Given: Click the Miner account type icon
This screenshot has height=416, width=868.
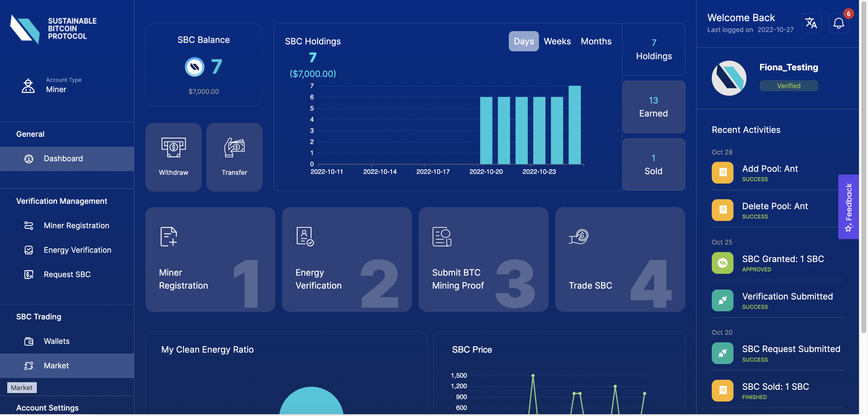Looking at the screenshot, I should point(28,85).
